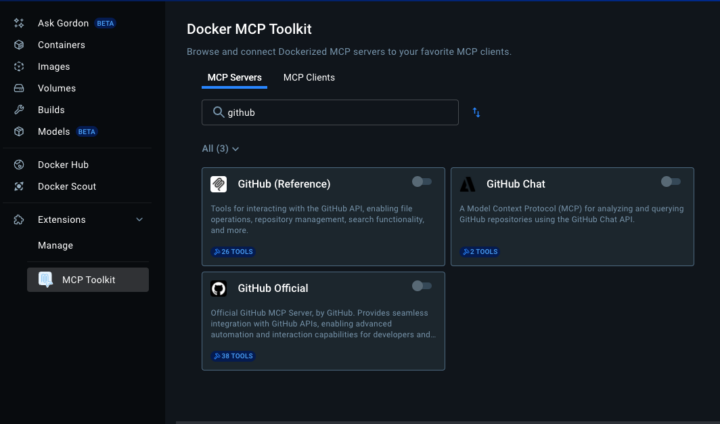
Task: Navigate to Builds
Action: (x=51, y=110)
